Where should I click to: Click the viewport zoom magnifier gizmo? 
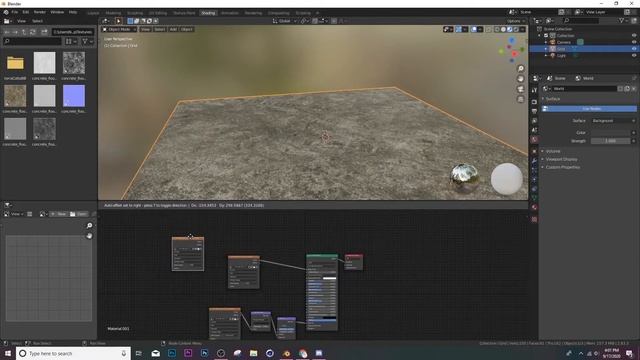pos(521,68)
